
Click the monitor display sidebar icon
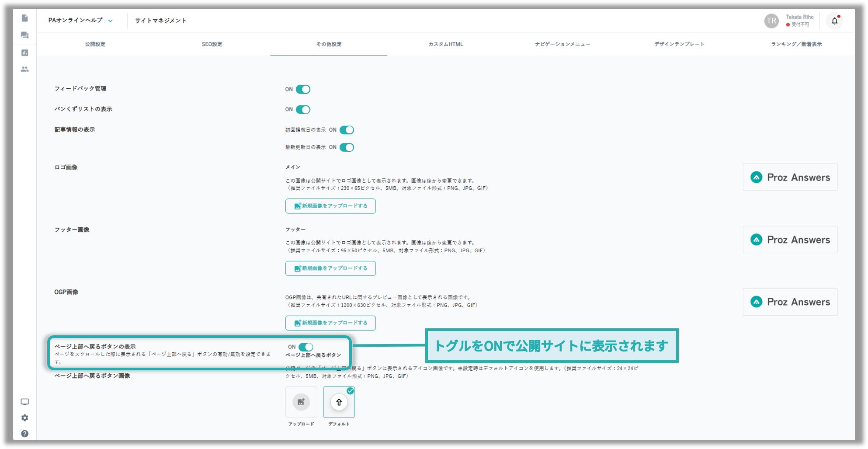pyautogui.click(x=25, y=402)
